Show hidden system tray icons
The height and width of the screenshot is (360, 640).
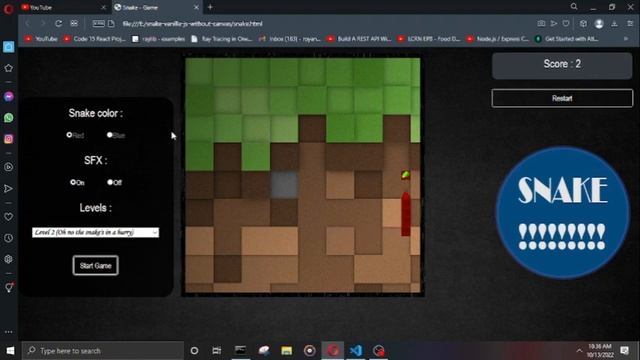pos(579,351)
